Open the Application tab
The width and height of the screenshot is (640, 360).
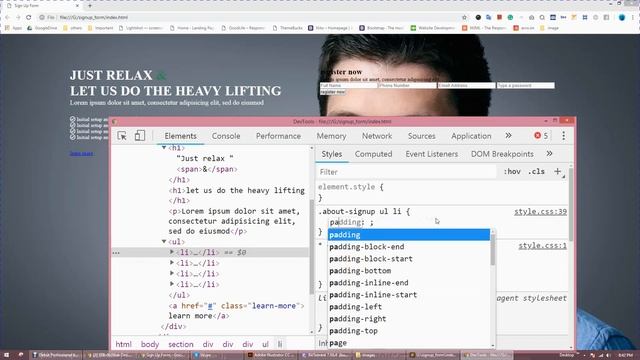point(471,136)
